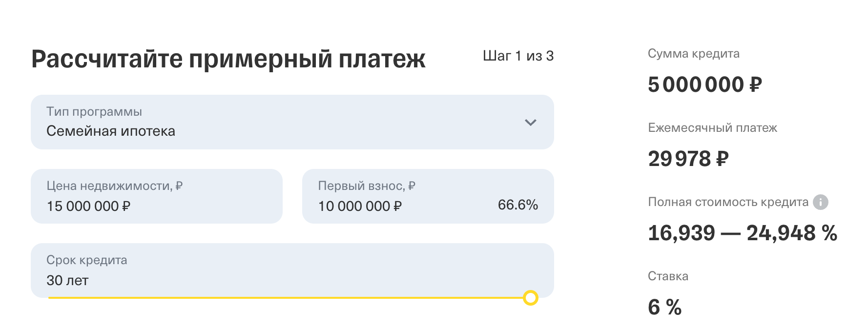Click the Первый взнос amount 10 000 000 ₽
This screenshot has width=868, height=332.
point(360,206)
